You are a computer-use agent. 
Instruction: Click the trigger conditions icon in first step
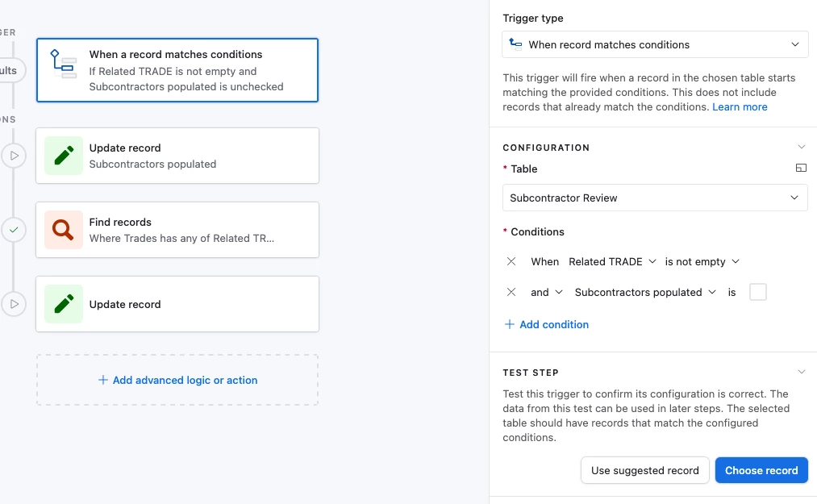(x=63, y=64)
